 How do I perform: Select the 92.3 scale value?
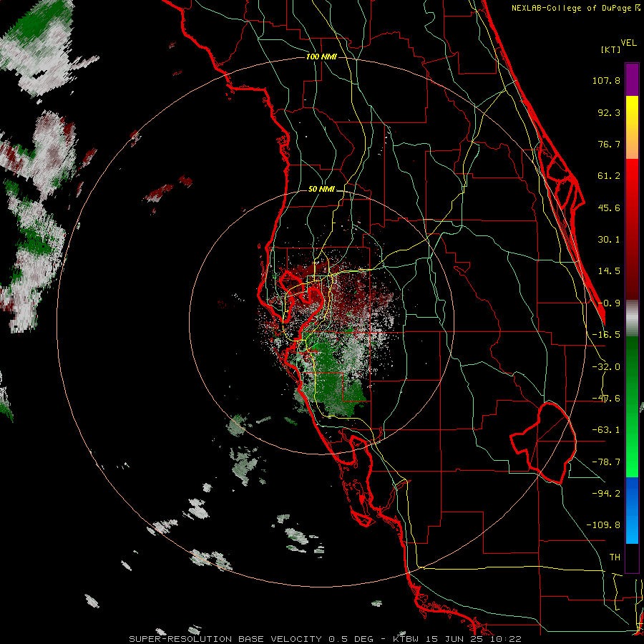coord(609,112)
